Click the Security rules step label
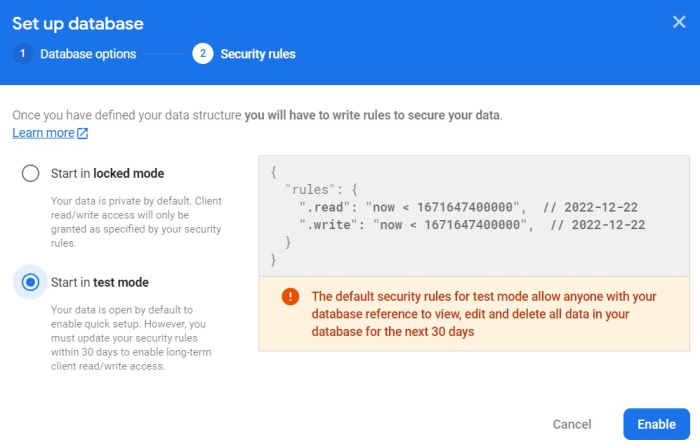This screenshot has width=700, height=447. [258, 54]
